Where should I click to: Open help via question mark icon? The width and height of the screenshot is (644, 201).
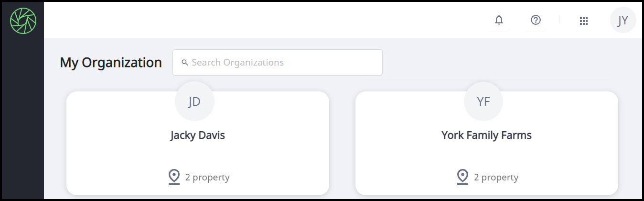536,20
